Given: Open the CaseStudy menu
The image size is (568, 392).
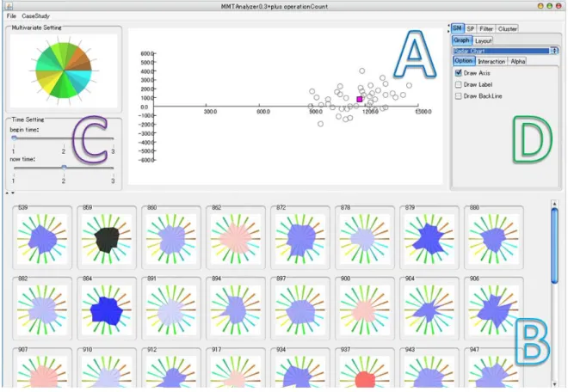Looking at the screenshot, I should click(35, 16).
